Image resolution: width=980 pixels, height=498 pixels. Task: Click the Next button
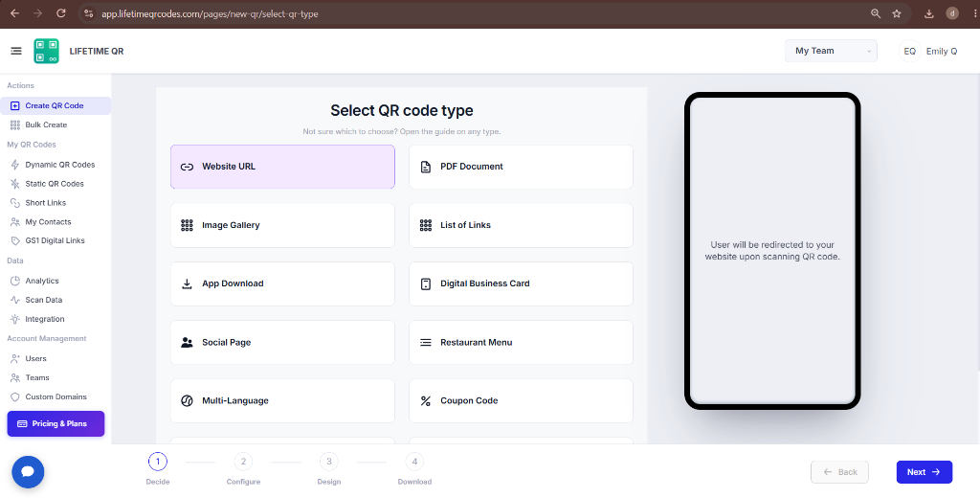(924, 472)
